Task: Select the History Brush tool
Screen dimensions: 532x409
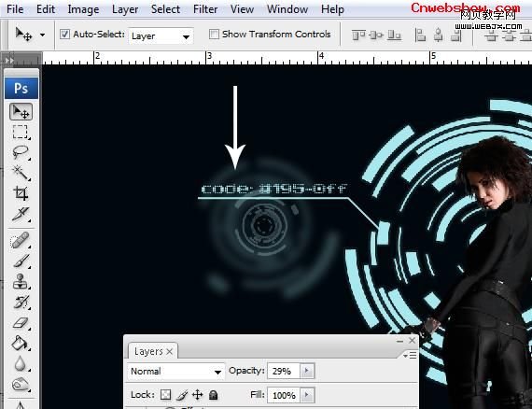Action: [x=21, y=302]
